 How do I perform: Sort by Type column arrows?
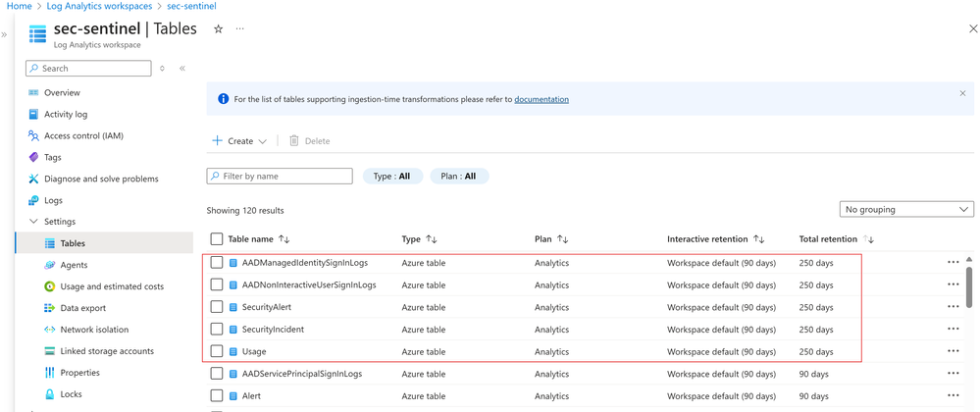coord(431,238)
